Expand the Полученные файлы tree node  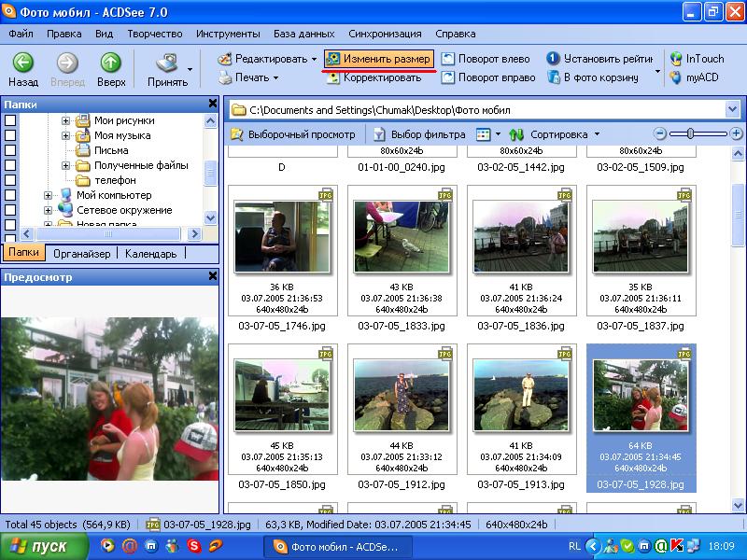point(66,165)
